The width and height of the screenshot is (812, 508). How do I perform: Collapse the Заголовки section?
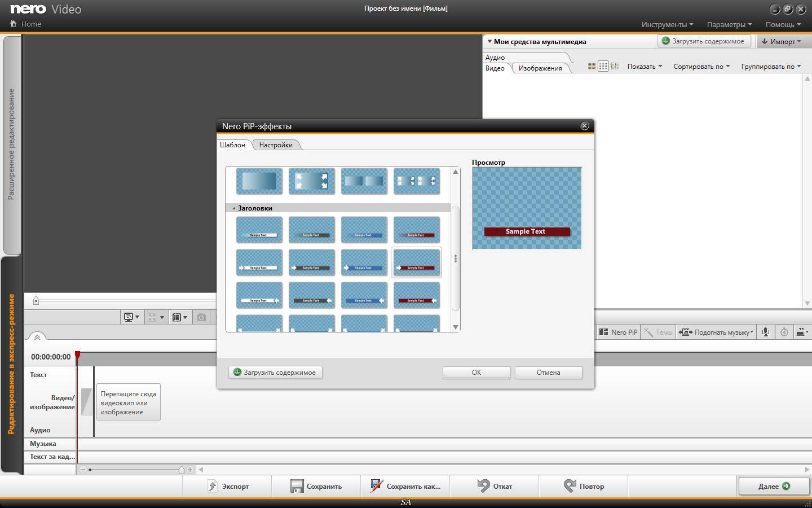234,208
